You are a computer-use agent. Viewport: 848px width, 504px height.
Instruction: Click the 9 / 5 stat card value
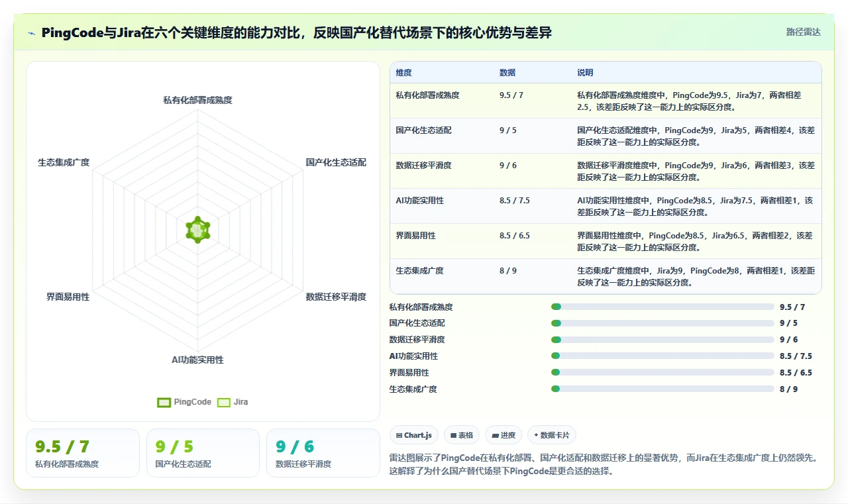tap(174, 446)
